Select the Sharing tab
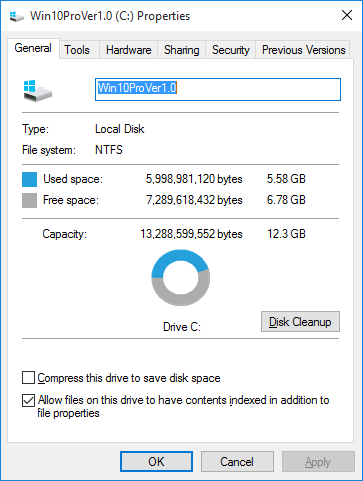 coord(182,50)
